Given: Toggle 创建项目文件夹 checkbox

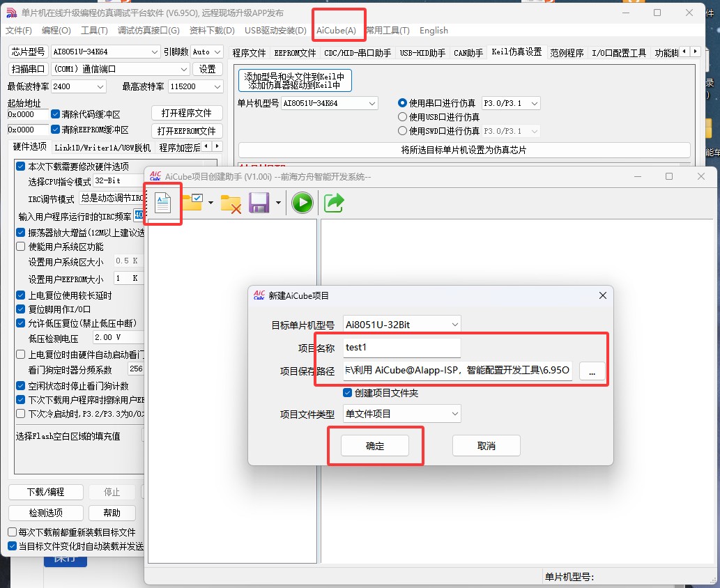Looking at the screenshot, I should tap(348, 393).
